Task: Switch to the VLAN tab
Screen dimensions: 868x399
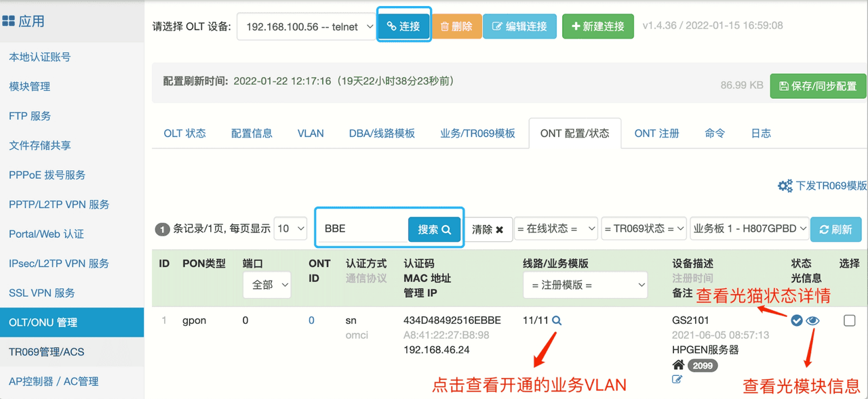Action: [311, 133]
